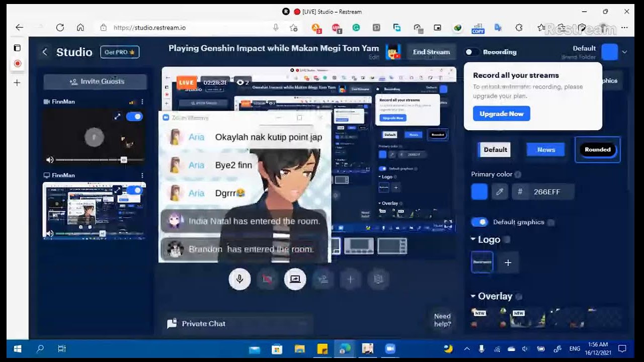Return from Studio using the back chevron
Screen dimensions: 644x362
point(45,52)
